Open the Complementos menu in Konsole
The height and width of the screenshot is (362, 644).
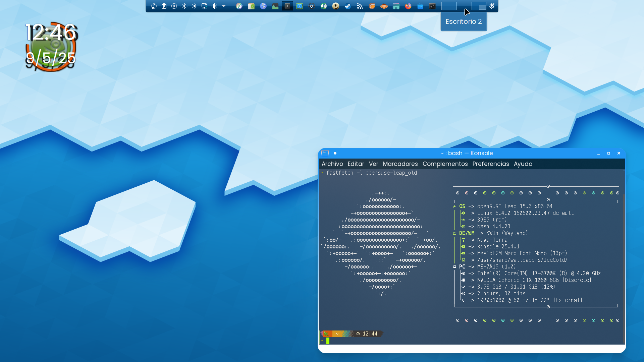point(445,164)
